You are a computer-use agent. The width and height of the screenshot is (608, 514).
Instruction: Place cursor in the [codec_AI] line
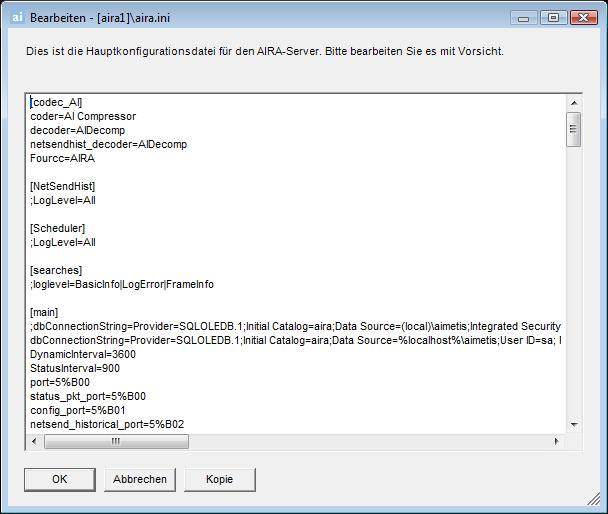point(56,102)
